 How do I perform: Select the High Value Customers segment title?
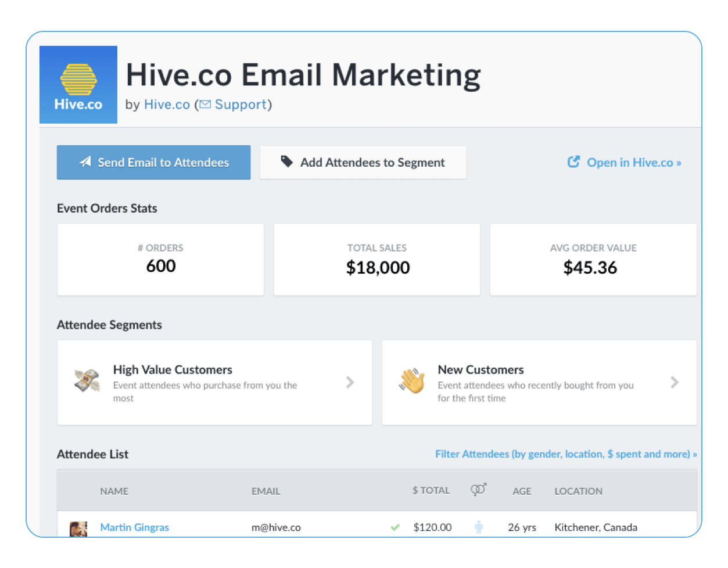[x=173, y=370]
